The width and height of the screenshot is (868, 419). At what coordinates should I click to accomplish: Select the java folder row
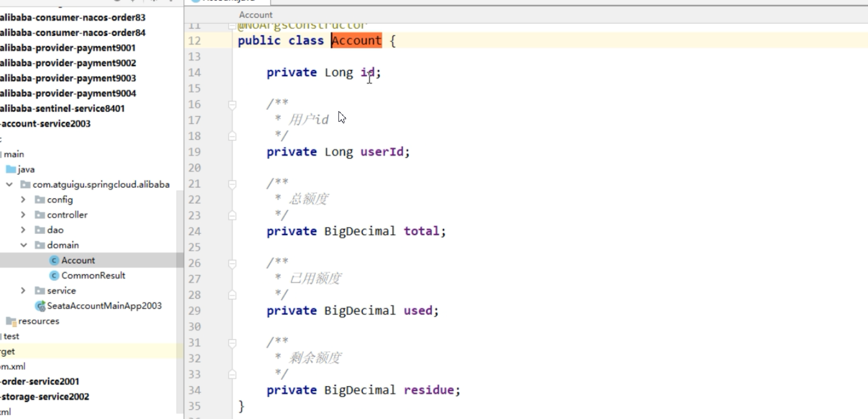pos(26,169)
